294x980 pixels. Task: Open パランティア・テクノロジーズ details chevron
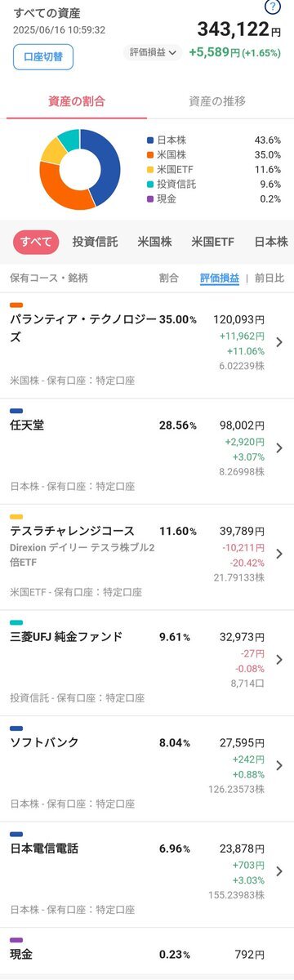(x=279, y=342)
